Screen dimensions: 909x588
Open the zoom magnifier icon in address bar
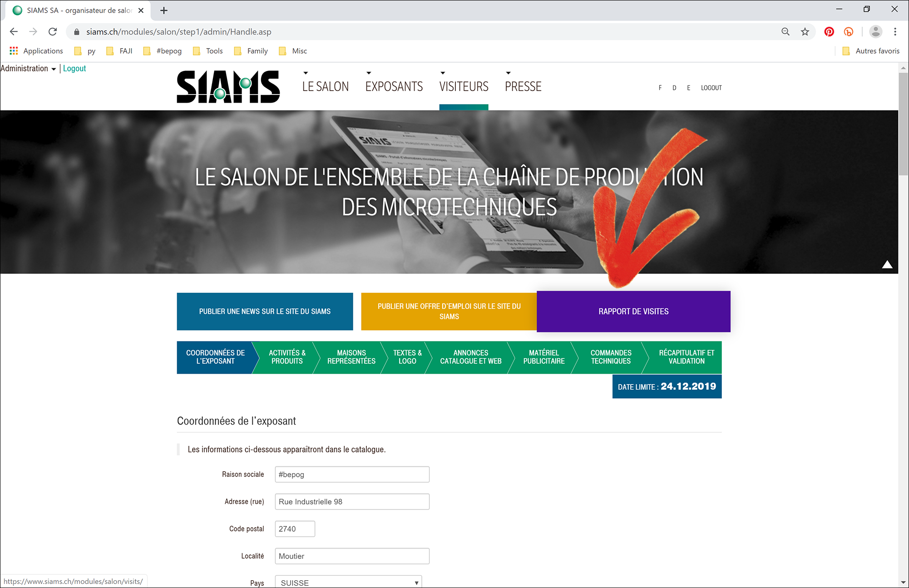[x=785, y=32]
